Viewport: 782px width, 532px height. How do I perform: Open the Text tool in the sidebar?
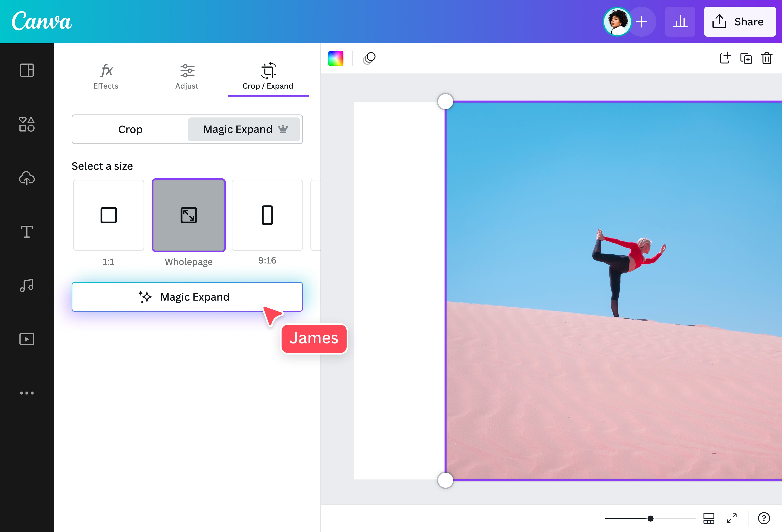27,232
